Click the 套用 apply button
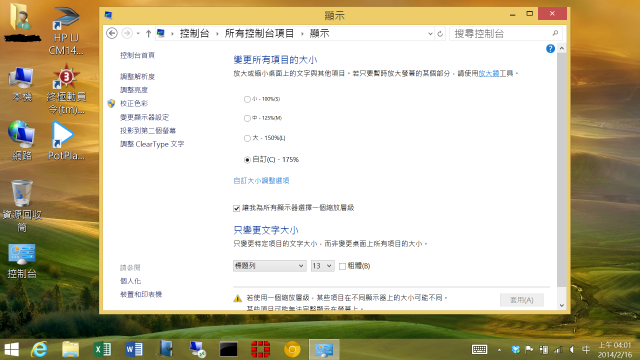This screenshot has height=360, width=640. 522,300
